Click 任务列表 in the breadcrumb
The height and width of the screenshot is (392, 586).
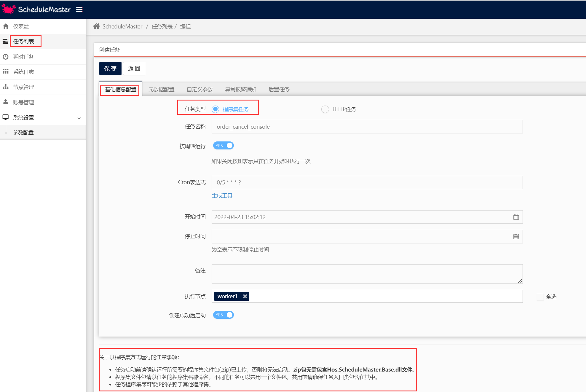click(162, 26)
